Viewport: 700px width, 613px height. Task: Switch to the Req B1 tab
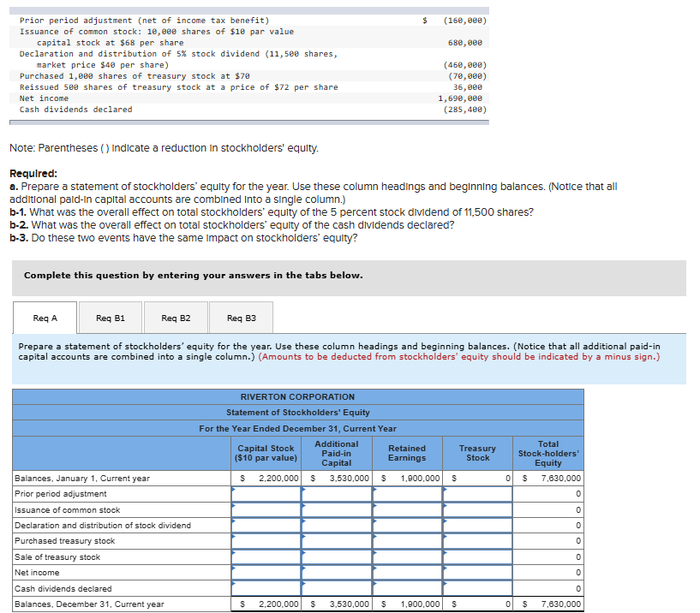click(x=109, y=318)
